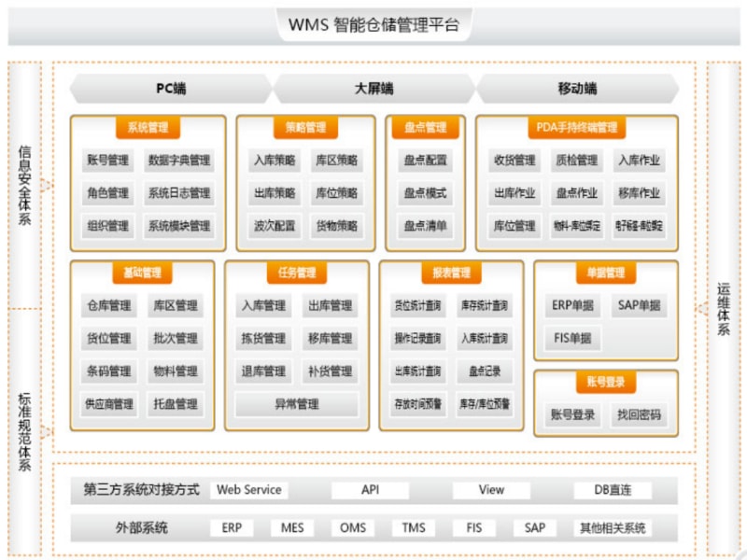Open 供应商管理 module
Screen dimensions: 747x560
(x=107, y=404)
